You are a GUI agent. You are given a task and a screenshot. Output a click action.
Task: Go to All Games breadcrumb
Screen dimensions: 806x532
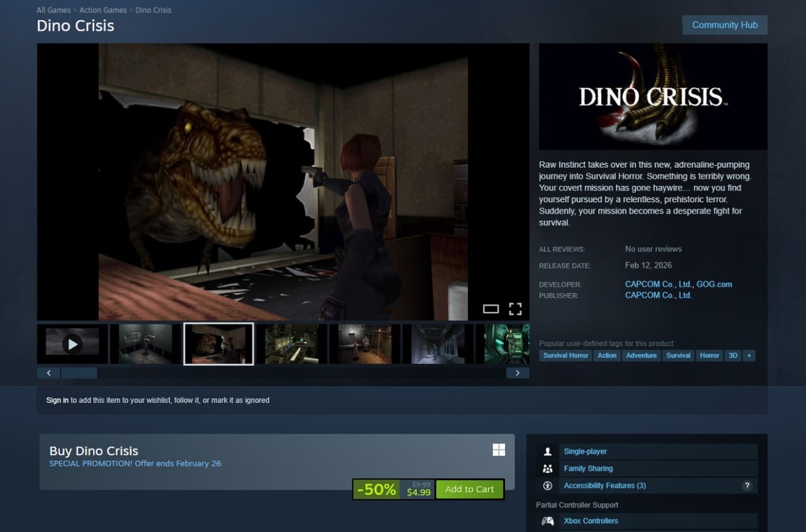click(54, 10)
